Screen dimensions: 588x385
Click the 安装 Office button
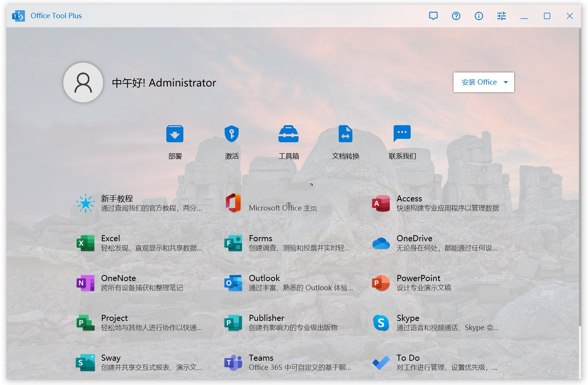483,82
